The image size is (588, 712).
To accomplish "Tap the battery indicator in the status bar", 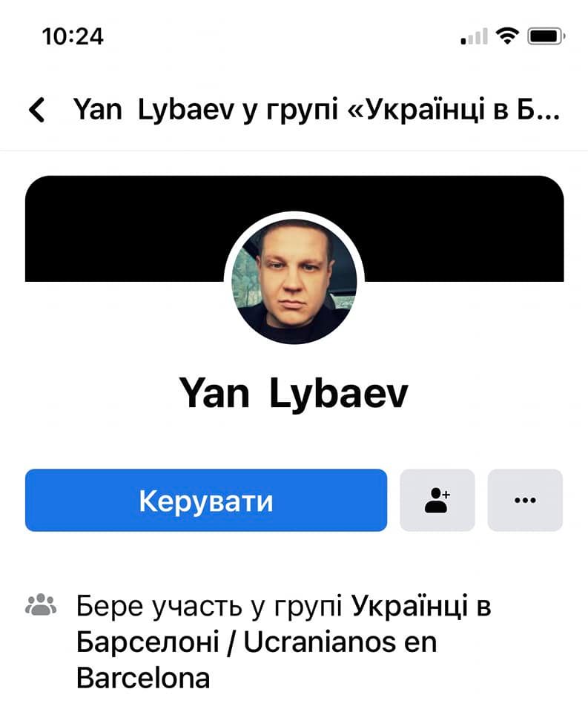I will (546, 36).
